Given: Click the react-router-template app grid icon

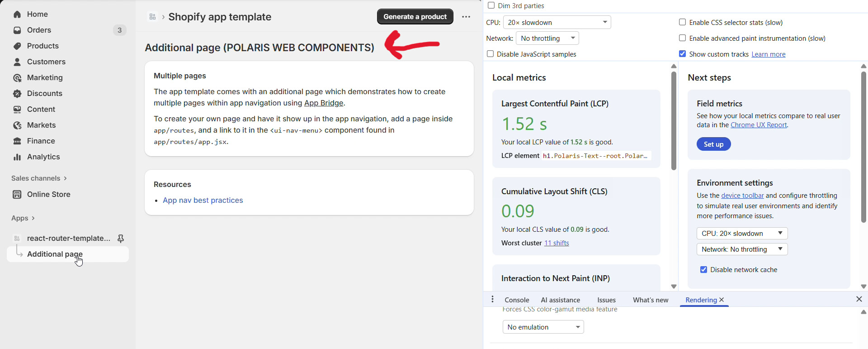Looking at the screenshot, I should click(x=17, y=239).
